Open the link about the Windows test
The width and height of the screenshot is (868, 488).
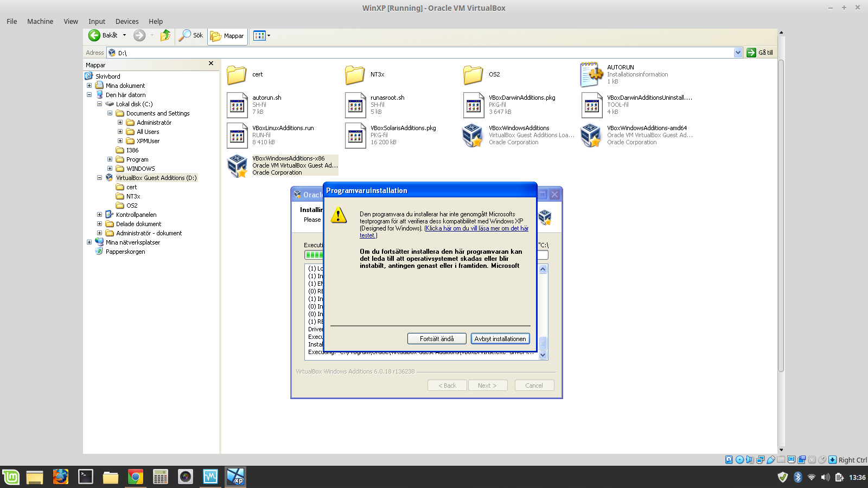[444, 232]
